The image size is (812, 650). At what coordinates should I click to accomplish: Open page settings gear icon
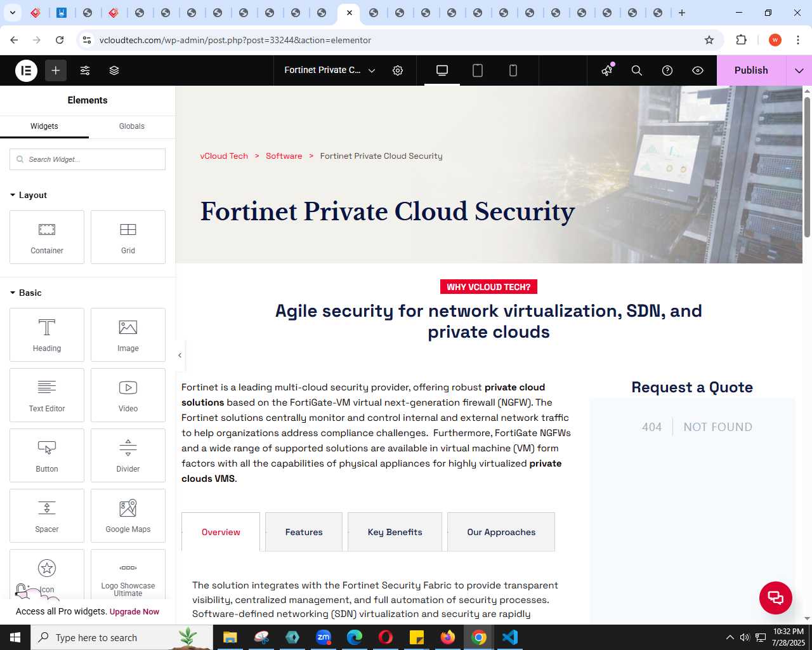[x=398, y=70]
